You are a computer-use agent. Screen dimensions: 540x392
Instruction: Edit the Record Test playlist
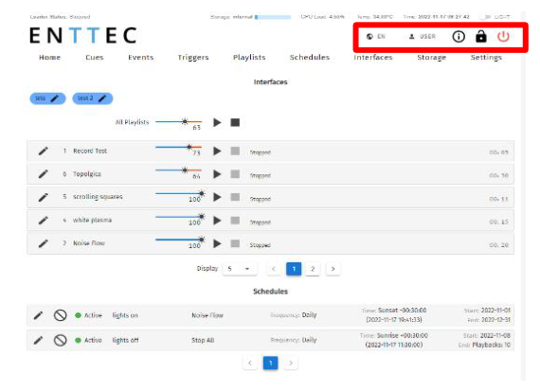pos(43,151)
